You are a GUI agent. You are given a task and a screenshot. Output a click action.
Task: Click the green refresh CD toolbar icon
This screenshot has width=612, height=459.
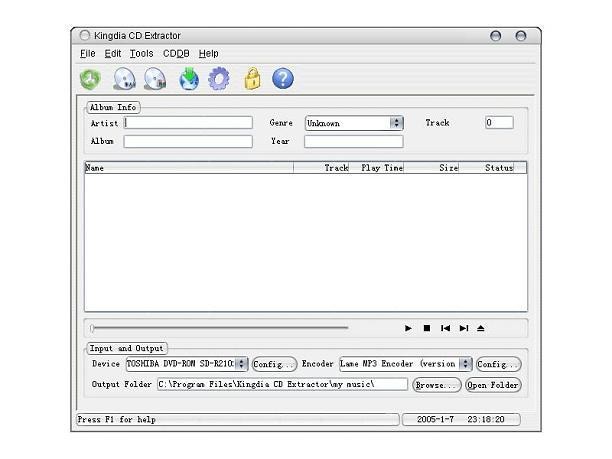(x=90, y=79)
